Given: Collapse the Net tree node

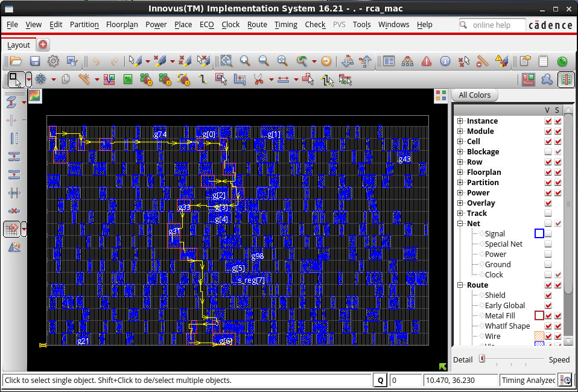Looking at the screenshot, I should click(460, 223).
